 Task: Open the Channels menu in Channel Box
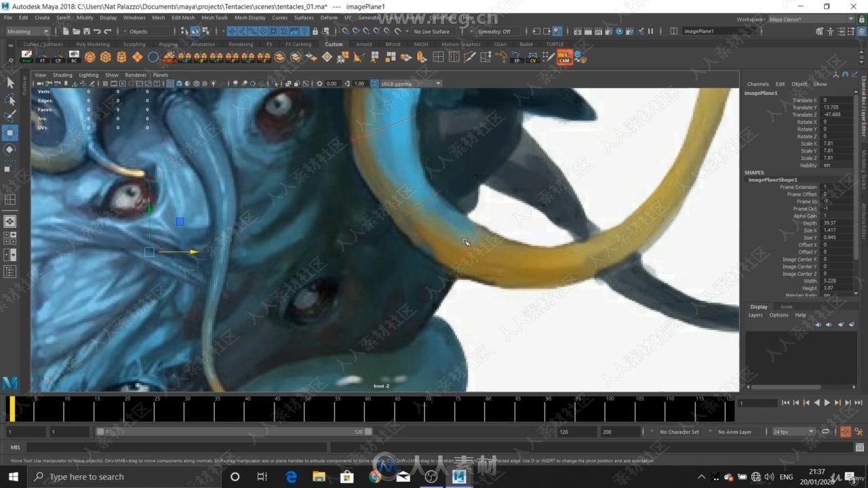point(757,84)
